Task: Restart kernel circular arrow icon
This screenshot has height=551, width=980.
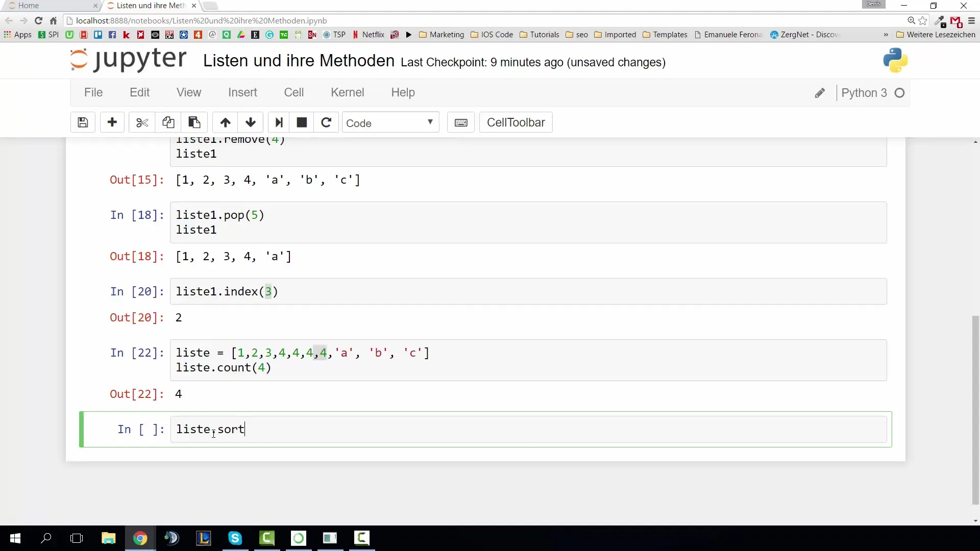Action: click(326, 122)
